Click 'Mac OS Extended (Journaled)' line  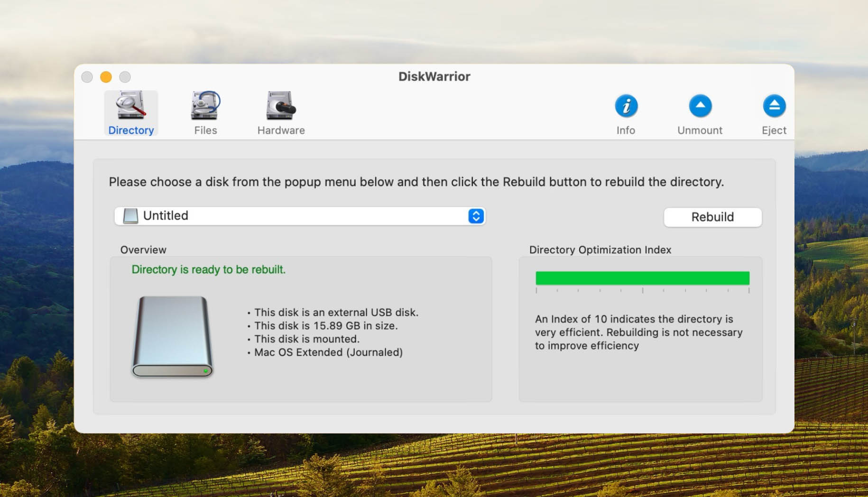328,352
